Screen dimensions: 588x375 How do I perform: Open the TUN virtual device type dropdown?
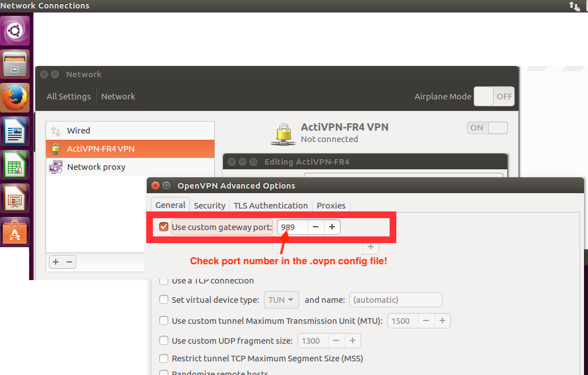281,299
